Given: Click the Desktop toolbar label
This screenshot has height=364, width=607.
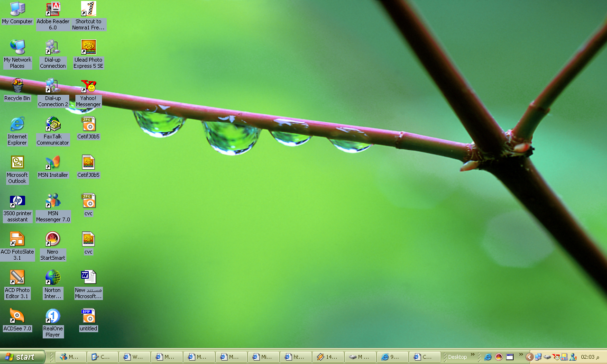Looking at the screenshot, I should pos(458,357).
